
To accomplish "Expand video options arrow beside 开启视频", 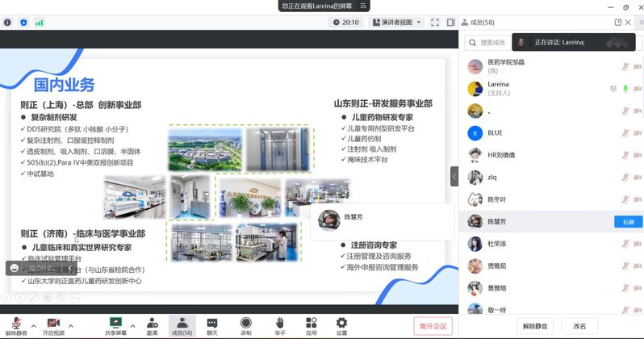I will (71, 326).
